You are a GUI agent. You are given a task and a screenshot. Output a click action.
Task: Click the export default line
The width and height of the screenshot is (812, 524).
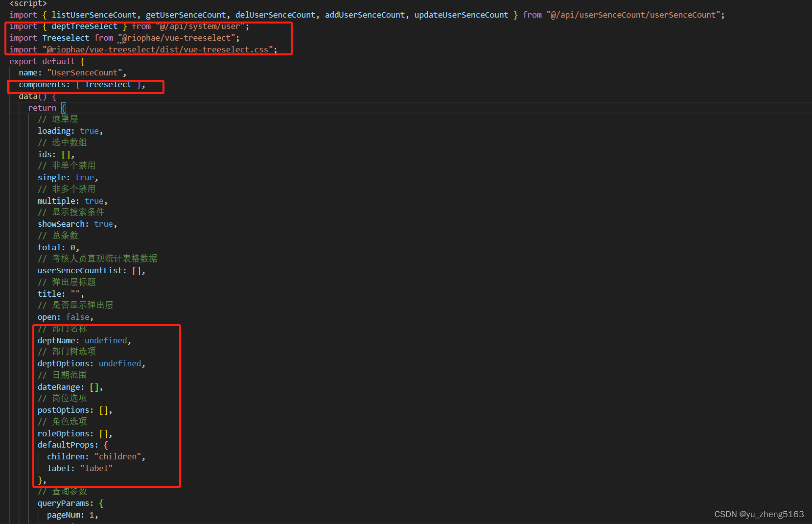[x=46, y=61]
